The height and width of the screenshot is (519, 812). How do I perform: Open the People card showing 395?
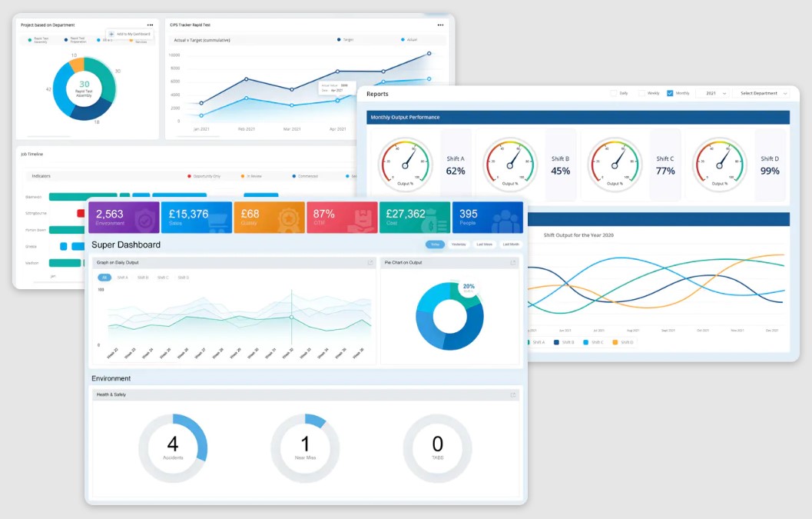(x=487, y=218)
